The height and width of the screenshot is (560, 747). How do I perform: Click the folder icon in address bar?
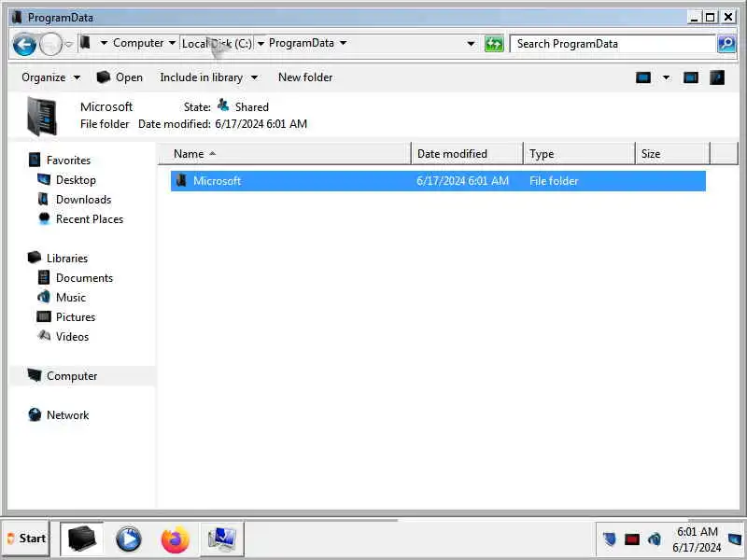tap(85, 43)
